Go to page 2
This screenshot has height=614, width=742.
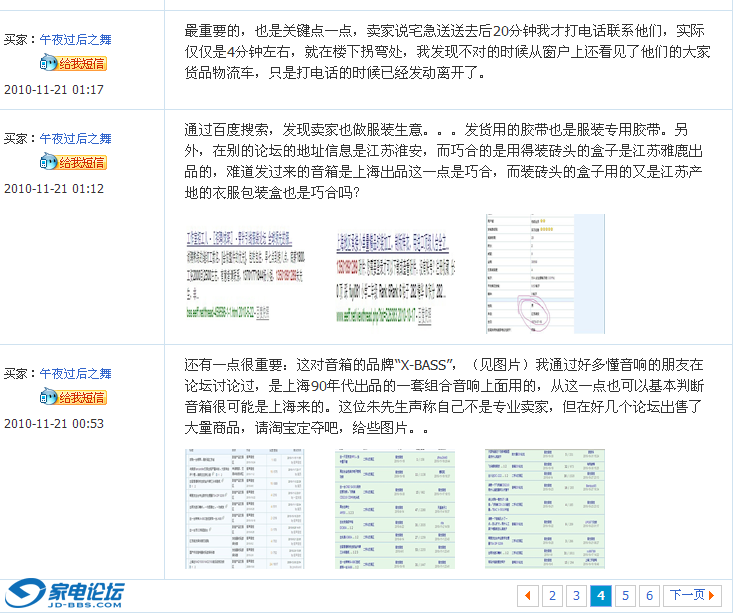pyautogui.click(x=552, y=596)
